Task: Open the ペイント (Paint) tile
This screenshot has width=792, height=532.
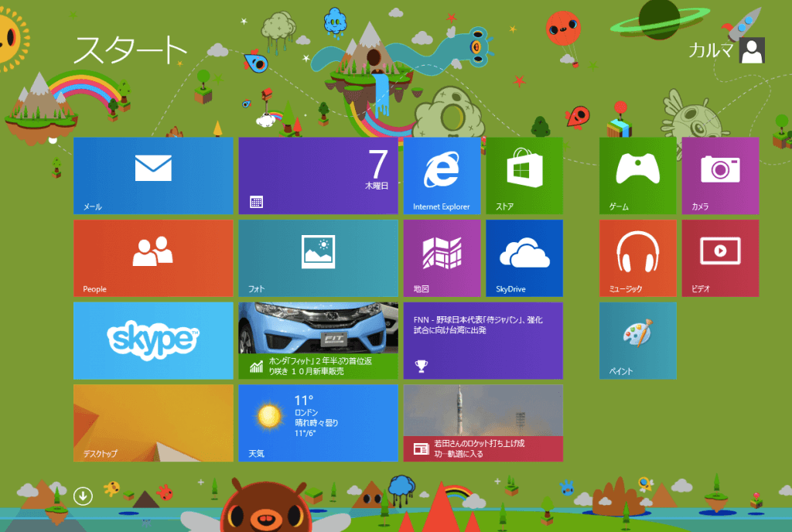Action: click(638, 341)
